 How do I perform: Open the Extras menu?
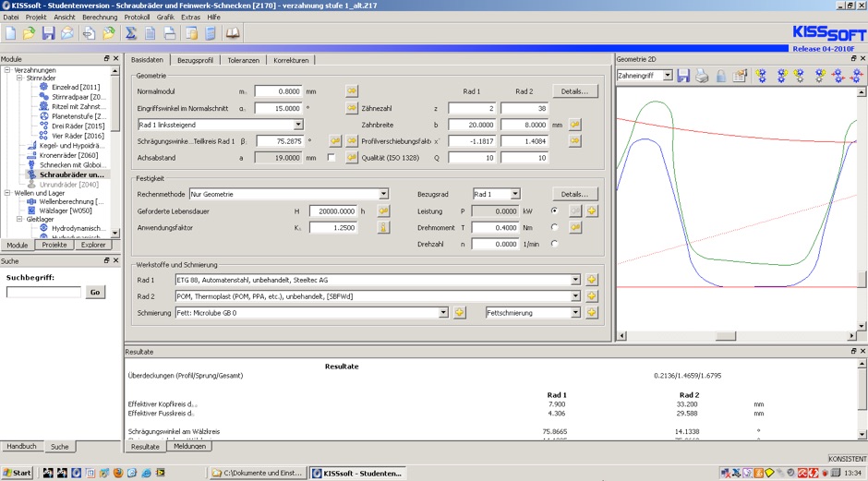[190, 18]
